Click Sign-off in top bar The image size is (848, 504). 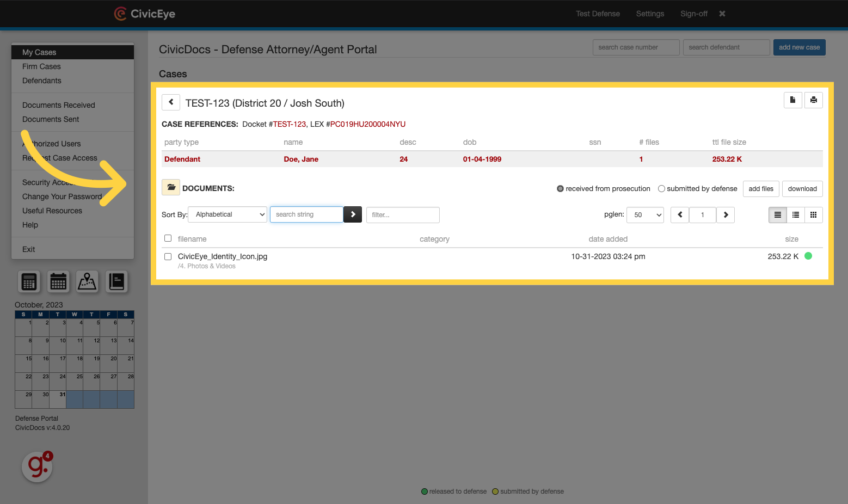click(x=694, y=14)
